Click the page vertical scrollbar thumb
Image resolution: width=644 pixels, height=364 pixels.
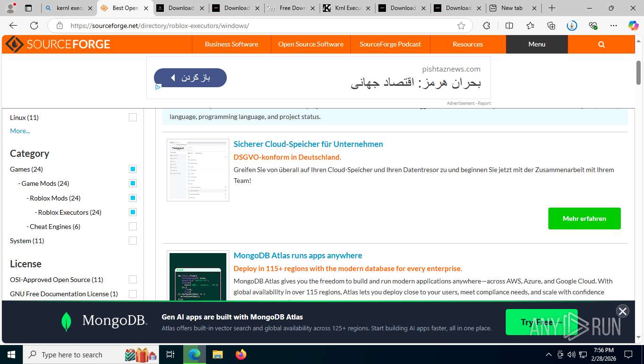pyautogui.click(x=639, y=73)
